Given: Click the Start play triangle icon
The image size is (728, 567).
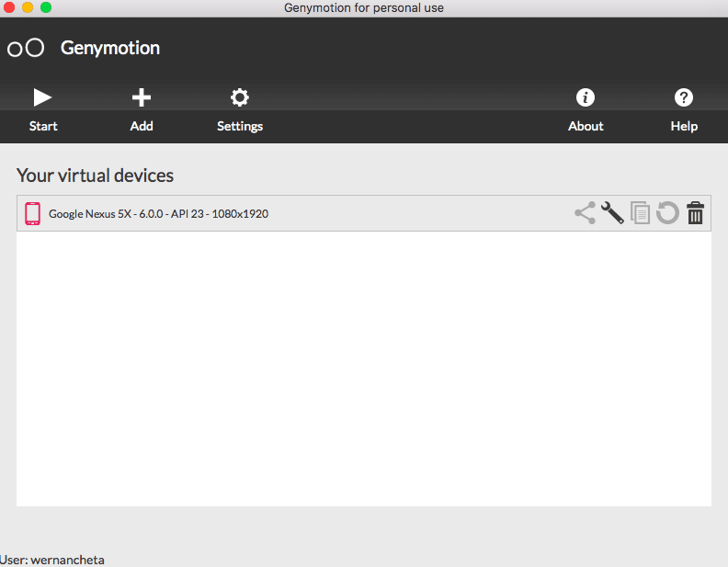Looking at the screenshot, I should [x=42, y=97].
